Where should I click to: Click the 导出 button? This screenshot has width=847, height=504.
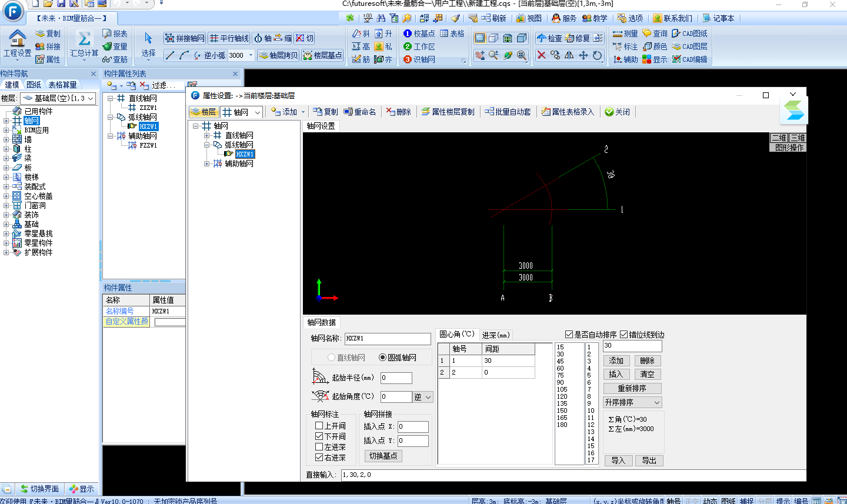[x=649, y=460]
